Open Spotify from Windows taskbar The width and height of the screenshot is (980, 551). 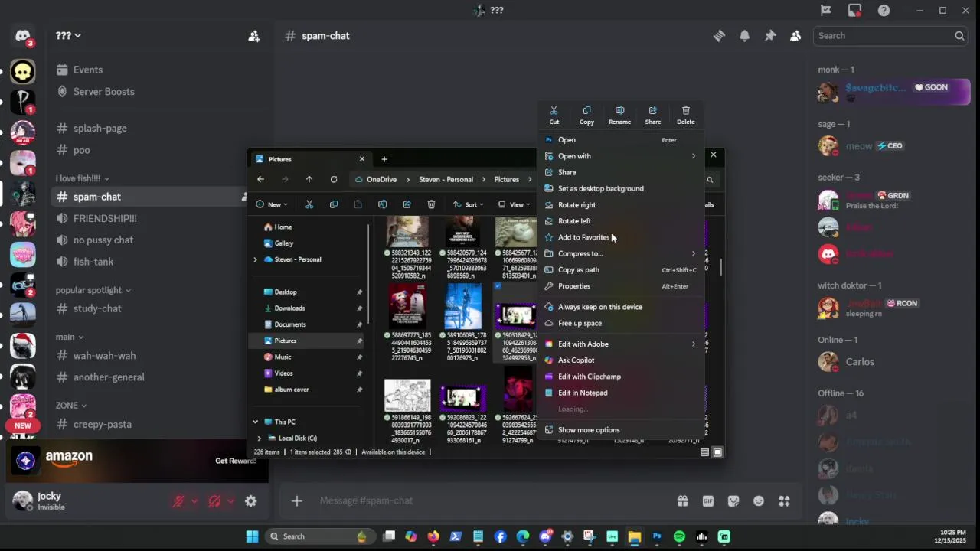pos(679,536)
